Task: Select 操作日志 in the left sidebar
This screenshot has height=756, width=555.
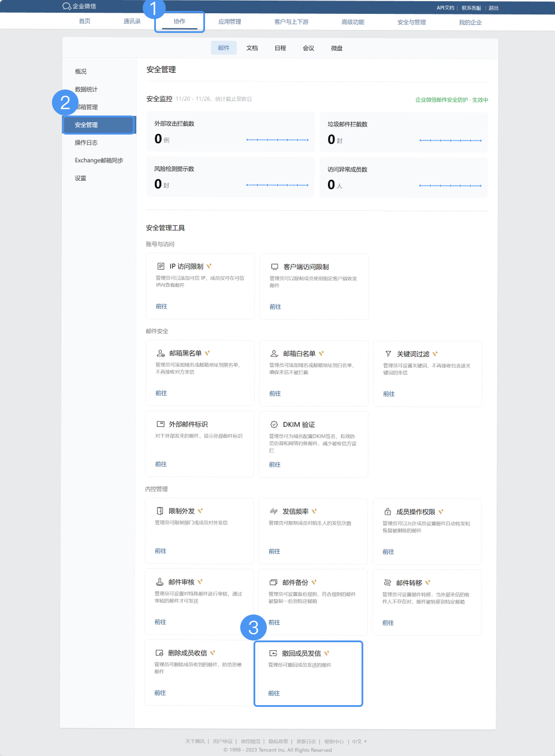Action: pos(86,143)
